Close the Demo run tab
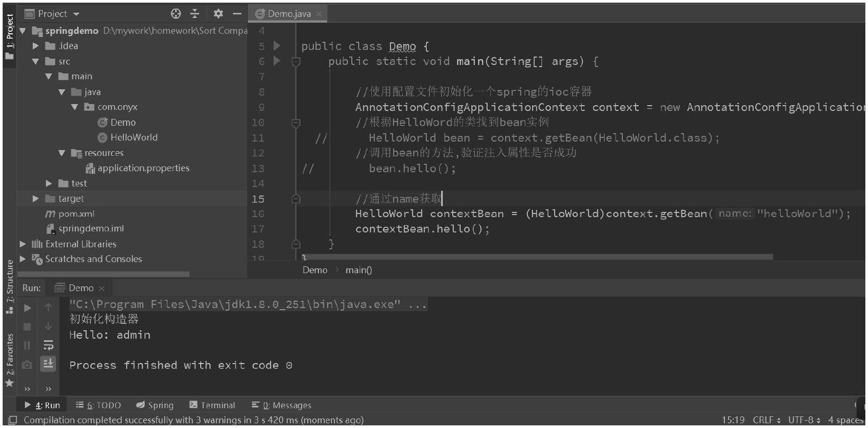The image size is (868, 428). (x=101, y=289)
